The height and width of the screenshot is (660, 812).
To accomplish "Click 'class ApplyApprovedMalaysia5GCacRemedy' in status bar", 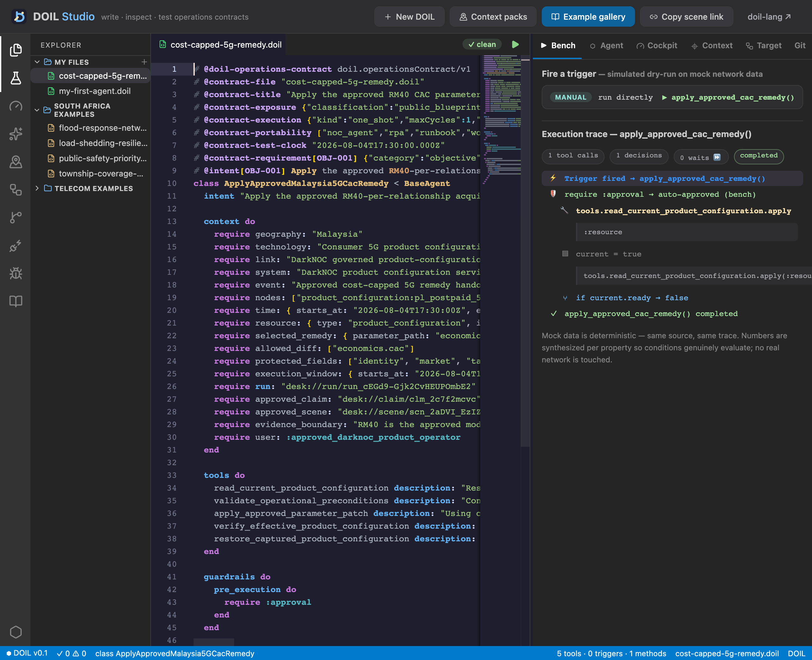I will pyautogui.click(x=174, y=654).
